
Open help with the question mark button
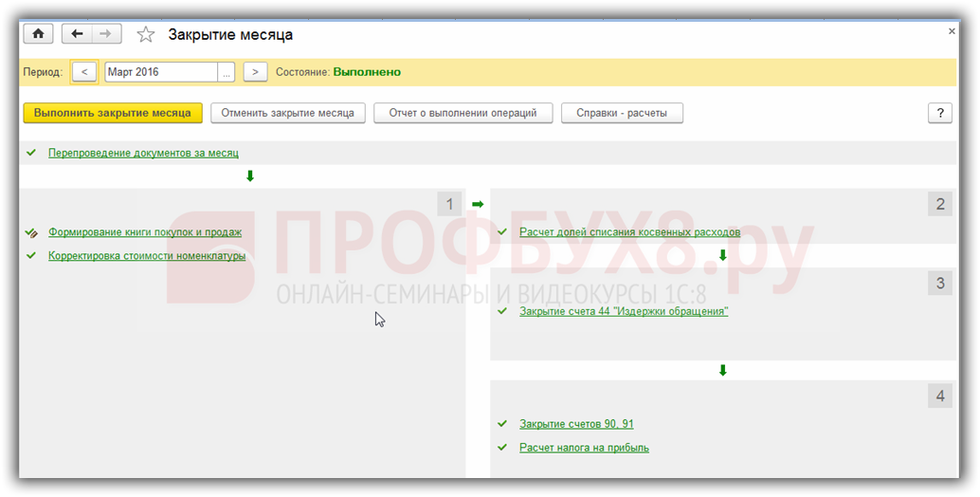940,113
